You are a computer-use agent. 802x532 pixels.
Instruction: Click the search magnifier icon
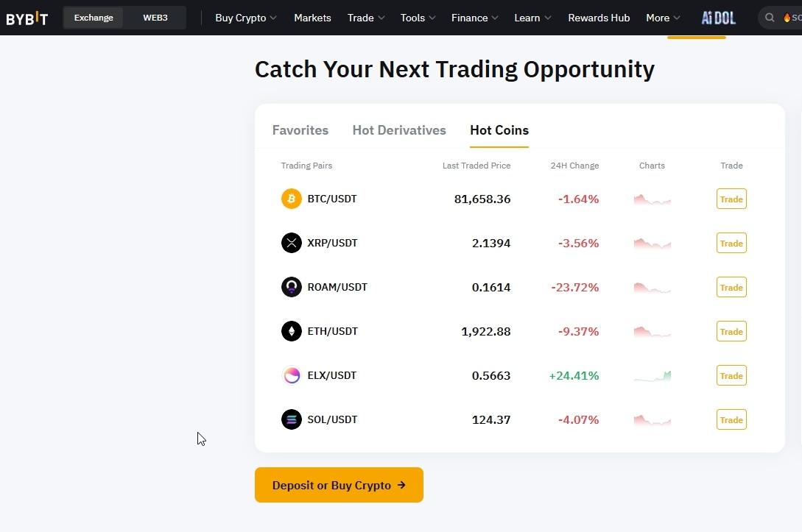pos(770,18)
